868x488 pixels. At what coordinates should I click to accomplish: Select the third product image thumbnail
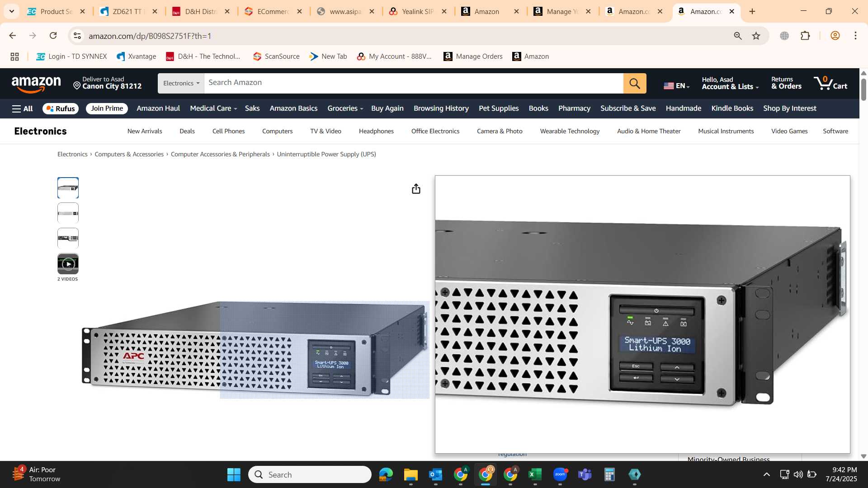pyautogui.click(x=68, y=239)
